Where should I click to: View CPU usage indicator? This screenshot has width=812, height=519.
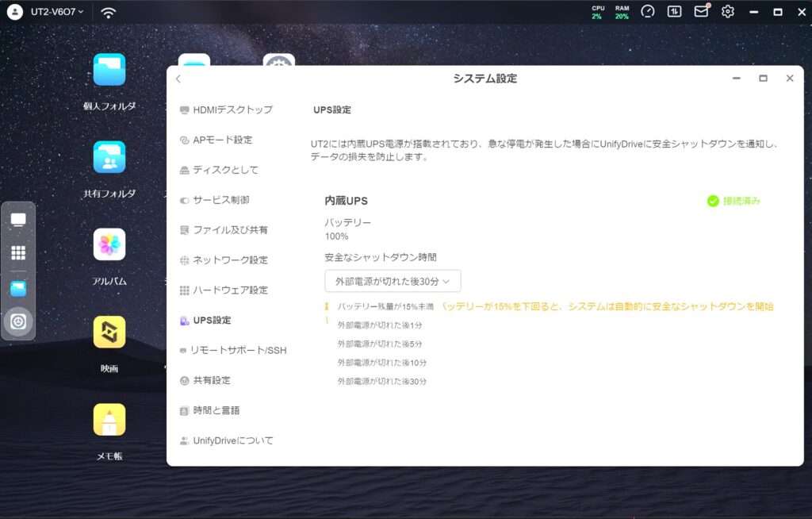[598, 12]
